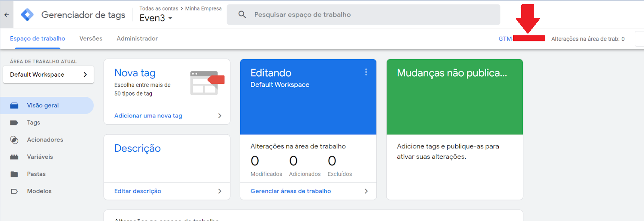Open the Acionadores section icon
Viewport: 644px width, 221px height.
(x=14, y=140)
